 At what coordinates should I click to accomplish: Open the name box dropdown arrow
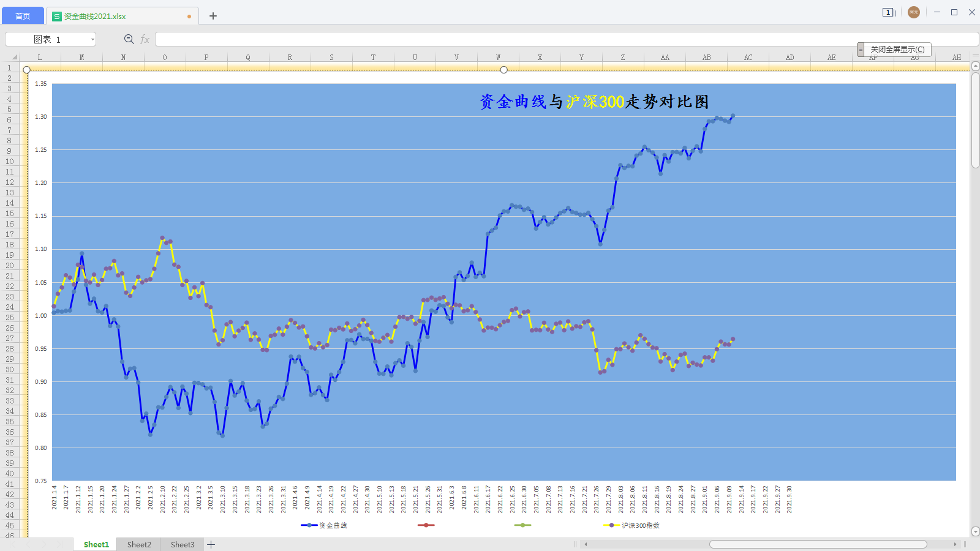92,39
